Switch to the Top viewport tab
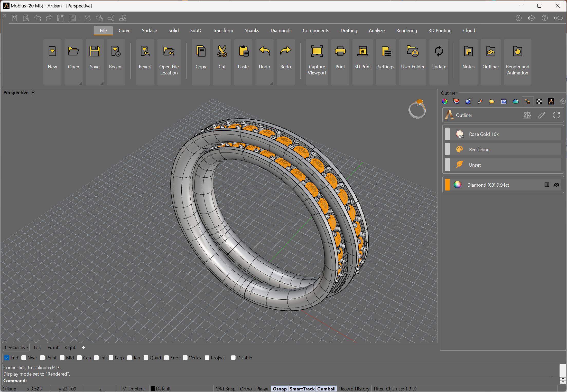The height and width of the screenshot is (392, 567). (37, 347)
